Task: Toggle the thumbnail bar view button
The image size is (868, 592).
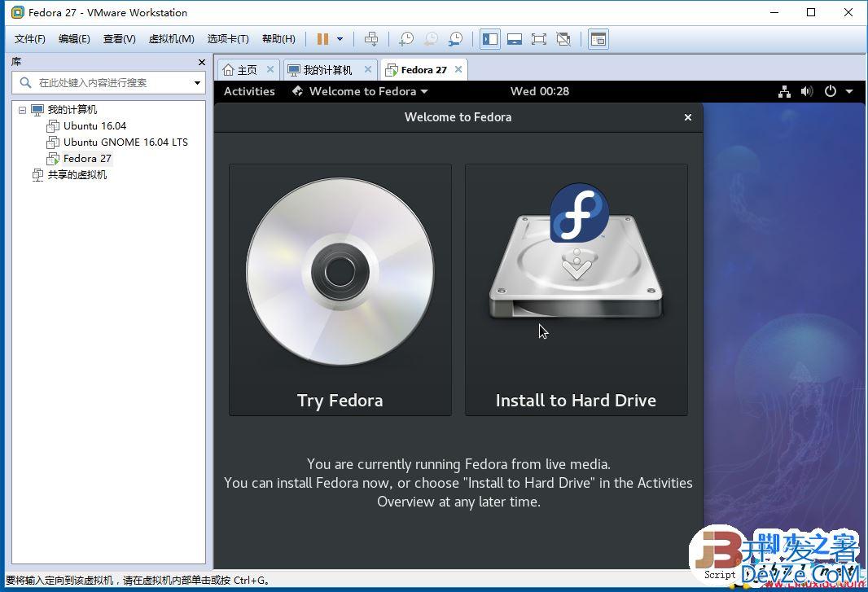Action: pyautogui.click(x=515, y=39)
